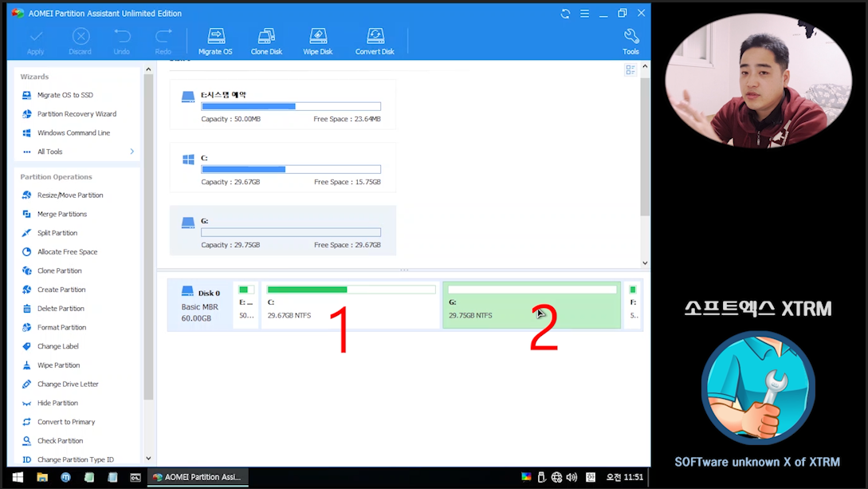The height and width of the screenshot is (489, 868).
Task: Click sidebar scroll down arrow
Action: 148,459
